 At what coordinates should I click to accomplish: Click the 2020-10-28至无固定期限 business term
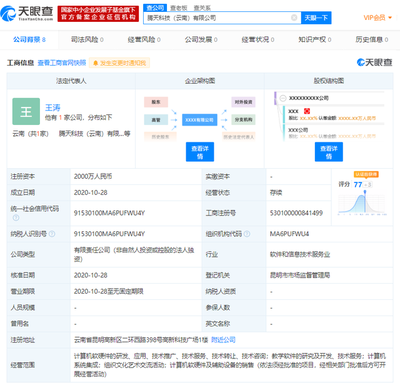[109, 291]
